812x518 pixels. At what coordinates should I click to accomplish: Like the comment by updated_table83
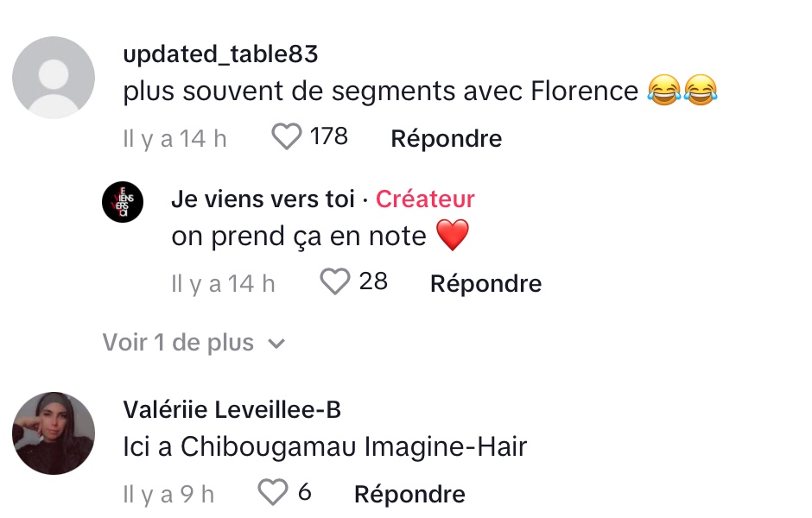pos(287,137)
